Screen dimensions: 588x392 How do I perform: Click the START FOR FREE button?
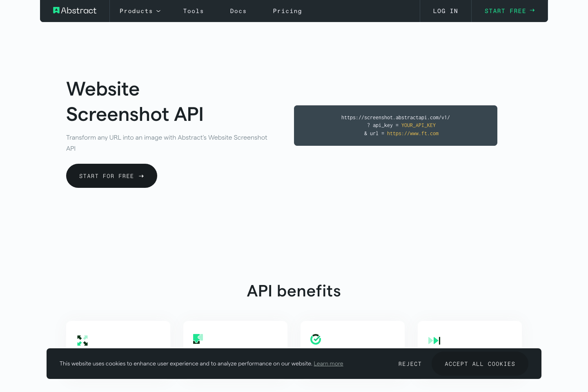coord(111,176)
